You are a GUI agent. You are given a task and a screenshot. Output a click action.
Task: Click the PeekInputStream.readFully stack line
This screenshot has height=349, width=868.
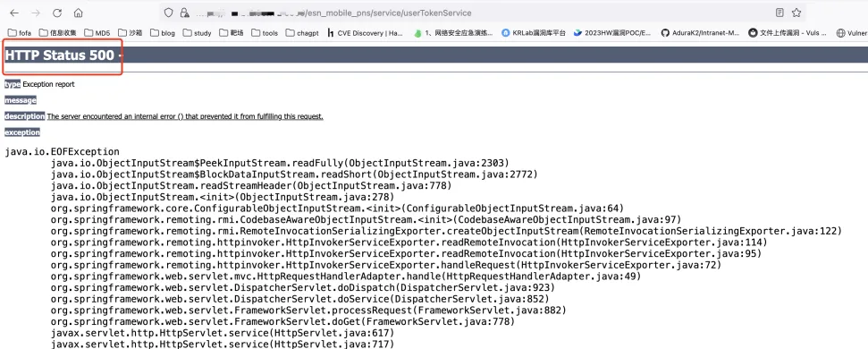point(280,163)
